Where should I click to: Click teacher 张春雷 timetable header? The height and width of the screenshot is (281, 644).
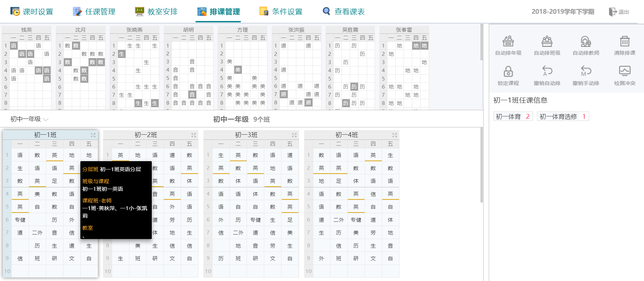click(x=404, y=30)
